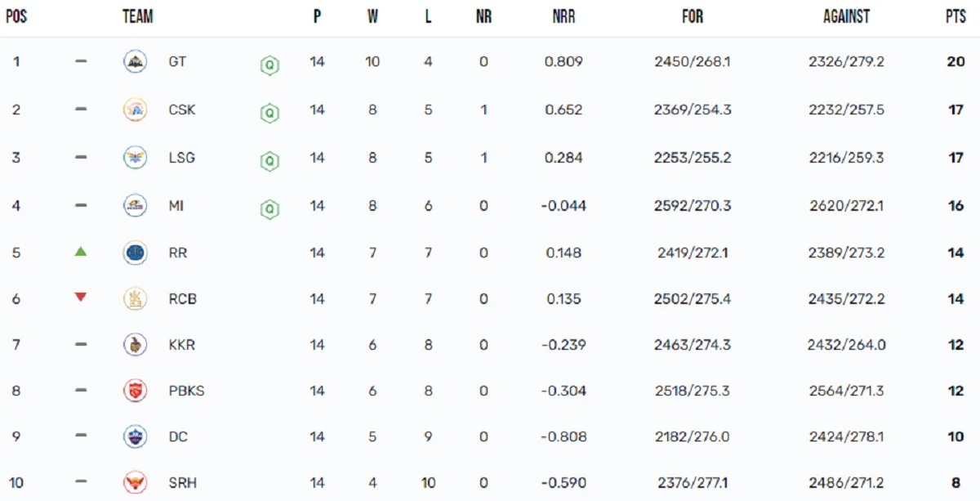
Task: Select the TEAM column header
Action: click(x=138, y=16)
